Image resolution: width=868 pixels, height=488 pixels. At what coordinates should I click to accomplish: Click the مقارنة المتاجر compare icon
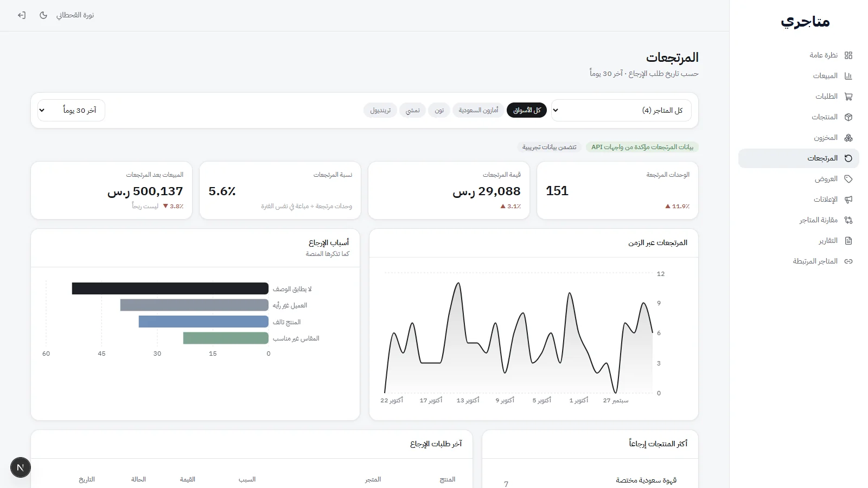pos(848,220)
